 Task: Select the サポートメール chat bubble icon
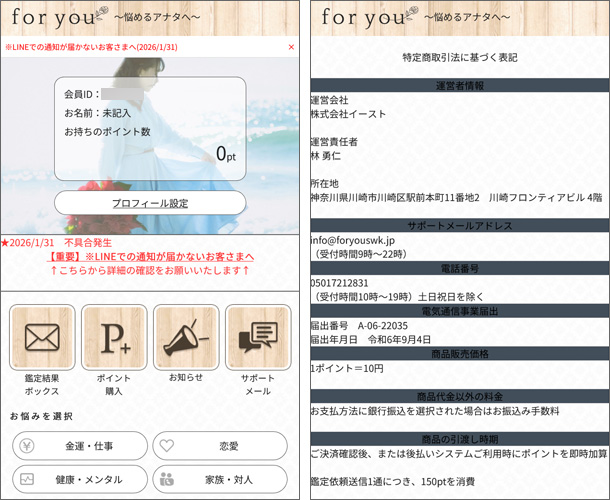258,337
